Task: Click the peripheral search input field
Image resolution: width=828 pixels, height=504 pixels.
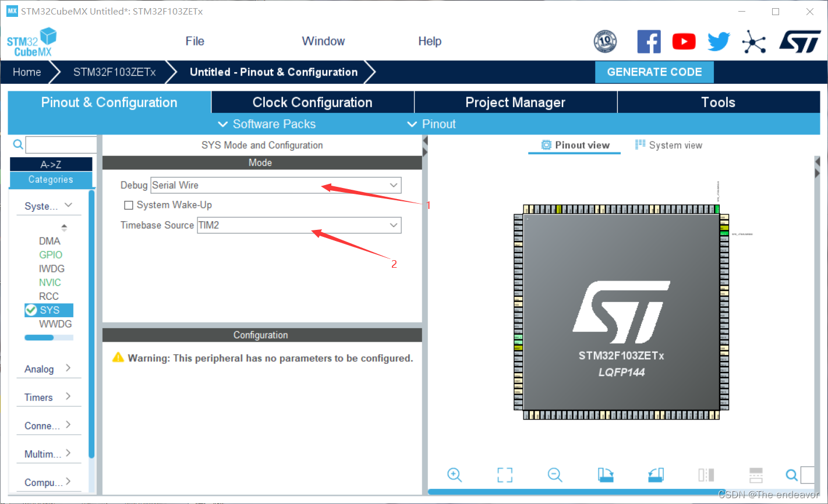Action: click(61, 144)
